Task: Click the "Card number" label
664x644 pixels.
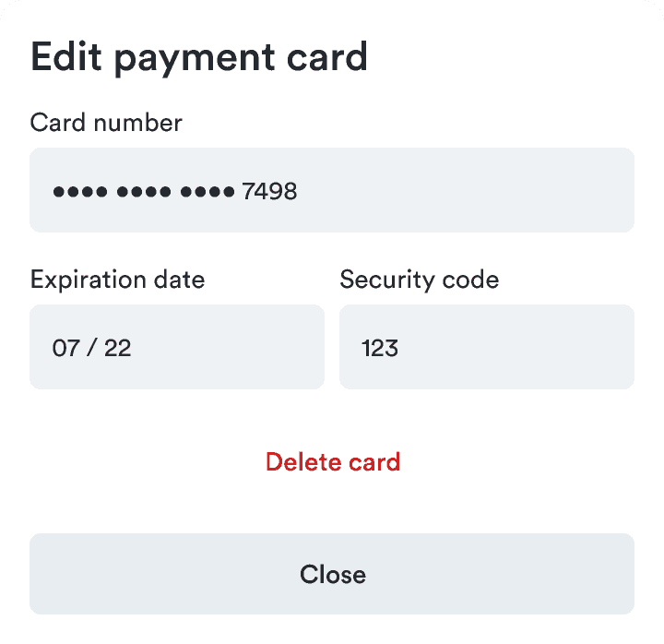Action: pyautogui.click(x=106, y=123)
